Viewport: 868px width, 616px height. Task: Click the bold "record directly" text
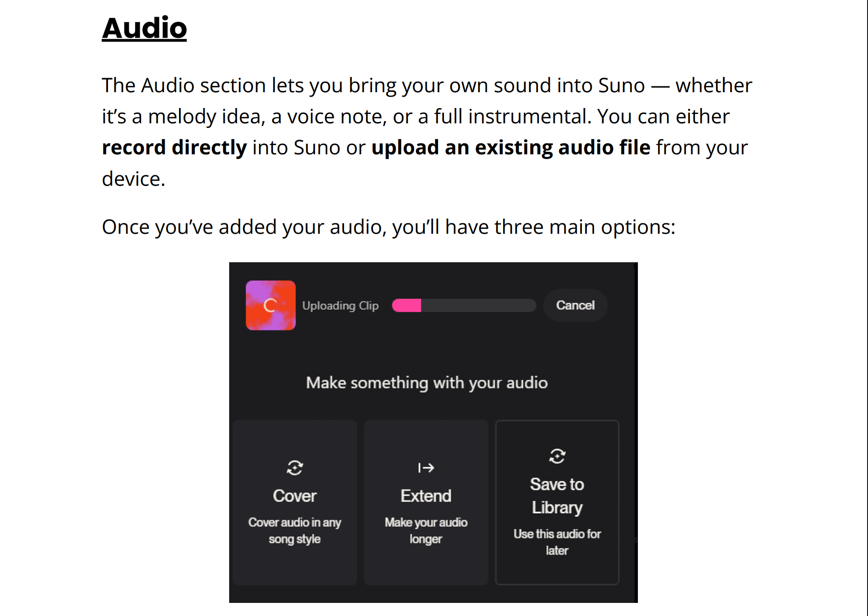point(174,148)
